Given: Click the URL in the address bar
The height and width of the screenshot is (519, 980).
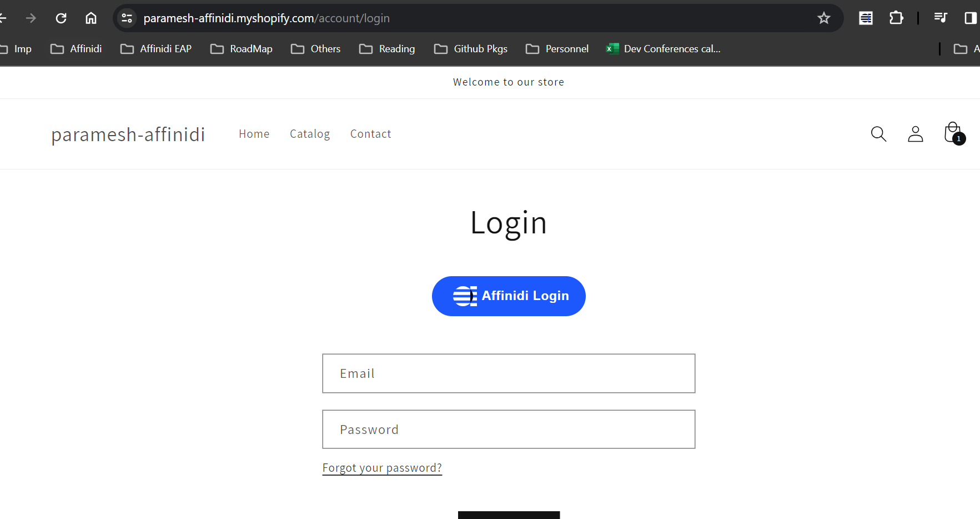Looking at the screenshot, I should (267, 18).
